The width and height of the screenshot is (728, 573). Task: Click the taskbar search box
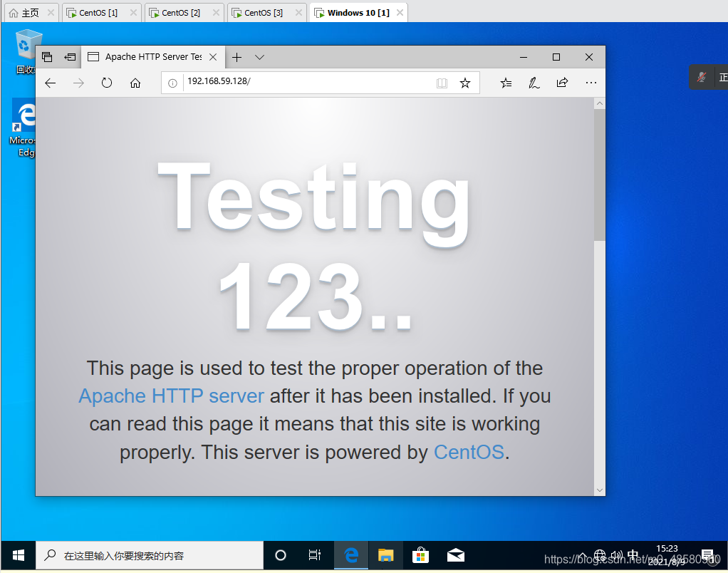tap(150, 555)
